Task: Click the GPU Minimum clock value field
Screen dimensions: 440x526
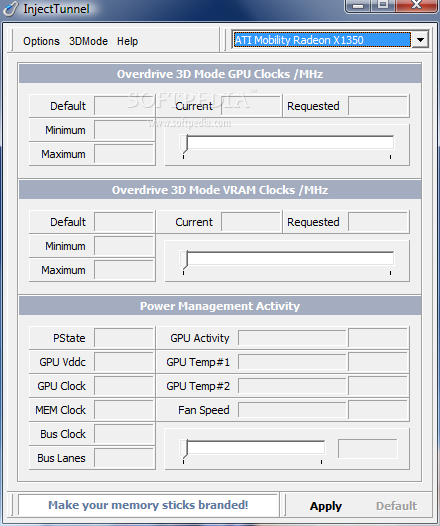Action: tap(124, 130)
